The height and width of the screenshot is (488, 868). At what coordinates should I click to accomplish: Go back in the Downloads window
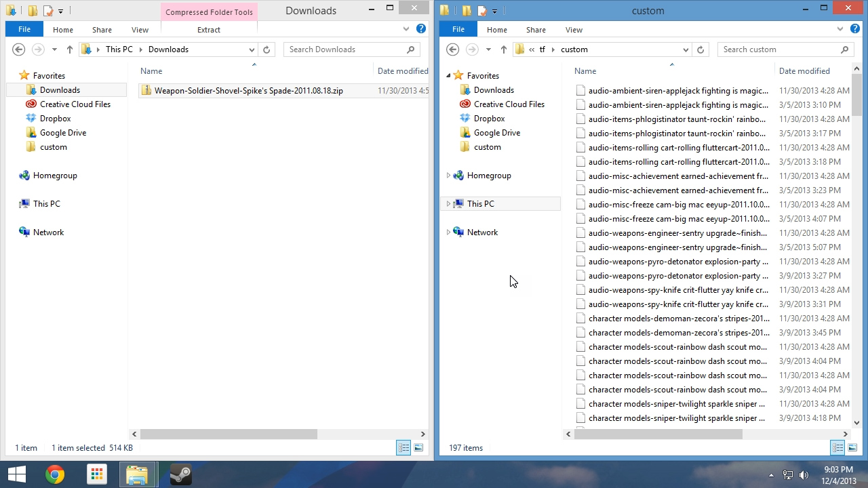[x=19, y=49]
